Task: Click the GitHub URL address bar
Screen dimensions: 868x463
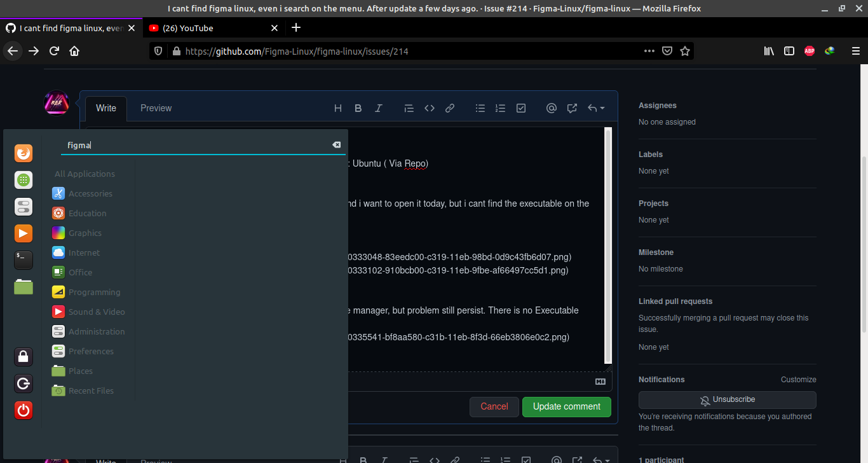Action: click(407, 51)
